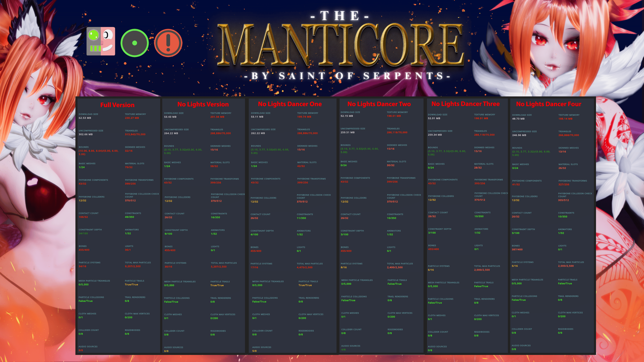Click the uncompressed size value 262.22 MB

click(x=258, y=133)
